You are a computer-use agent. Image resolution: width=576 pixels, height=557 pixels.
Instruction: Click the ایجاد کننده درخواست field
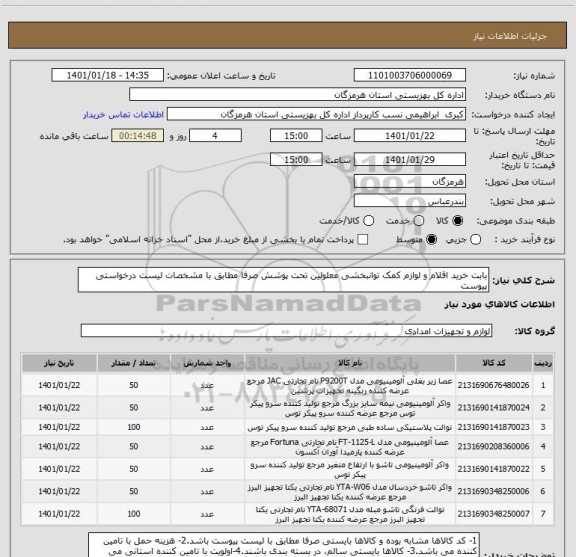click(316, 114)
